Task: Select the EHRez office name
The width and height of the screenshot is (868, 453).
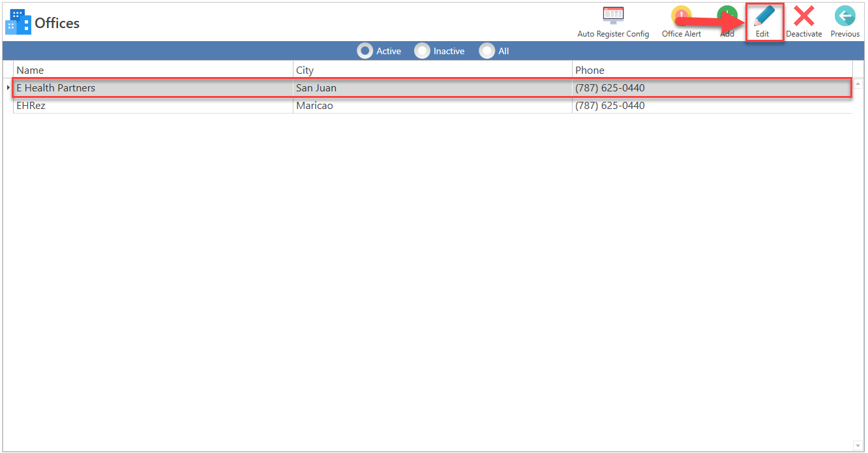Action: 31,106
